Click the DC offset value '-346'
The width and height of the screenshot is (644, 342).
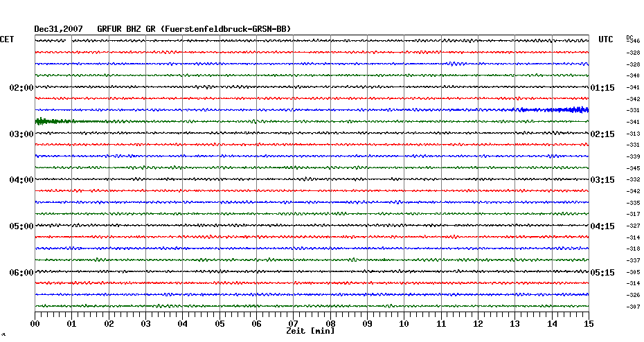[x=634, y=41]
